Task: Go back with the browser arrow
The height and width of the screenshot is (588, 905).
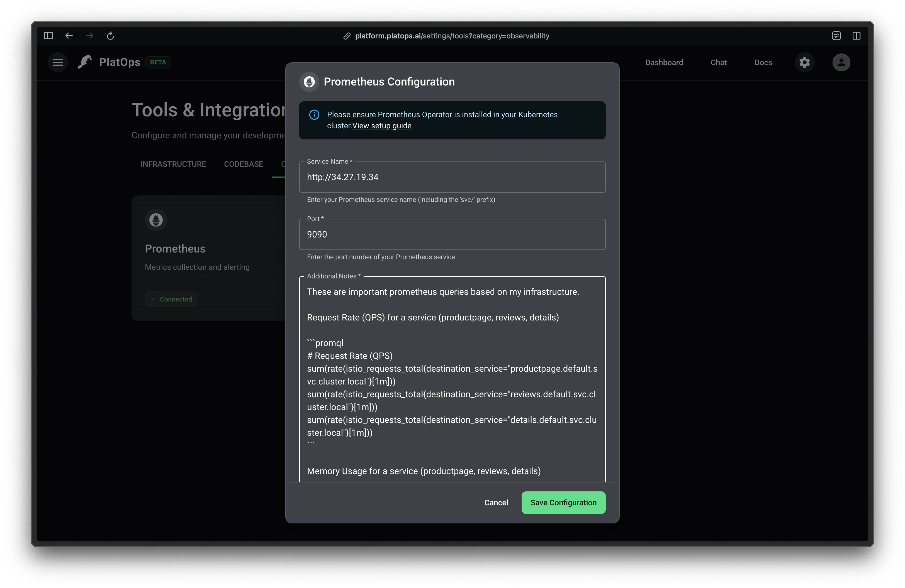Action: [x=69, y=36]
